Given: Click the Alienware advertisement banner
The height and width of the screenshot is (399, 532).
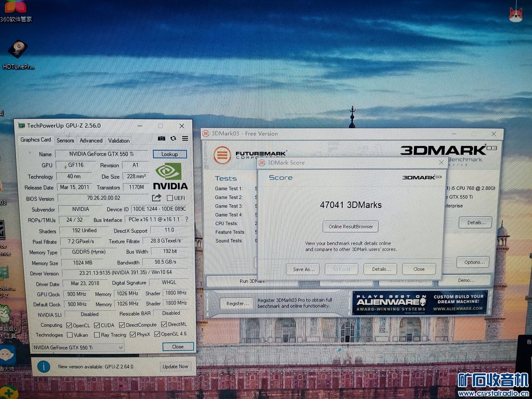Looking at the screenshot, I should click(x=420, y=303).
